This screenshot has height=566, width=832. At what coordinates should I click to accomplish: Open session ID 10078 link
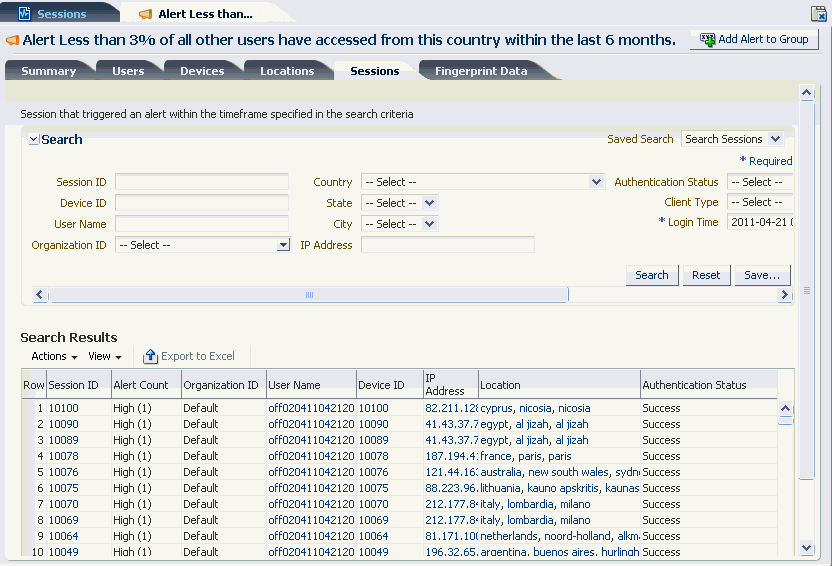(63, 456)
